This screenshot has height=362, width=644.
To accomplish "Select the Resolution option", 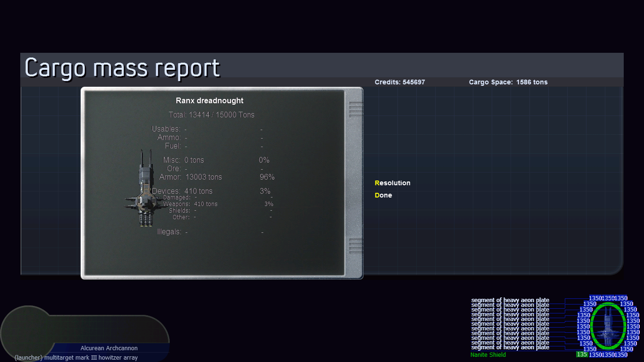I will coord(393,183).
